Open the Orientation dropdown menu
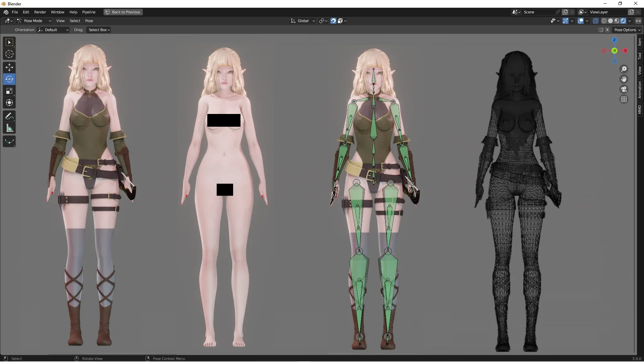The height and width of the screenshot is (362, 644). [x=53, y=29]
